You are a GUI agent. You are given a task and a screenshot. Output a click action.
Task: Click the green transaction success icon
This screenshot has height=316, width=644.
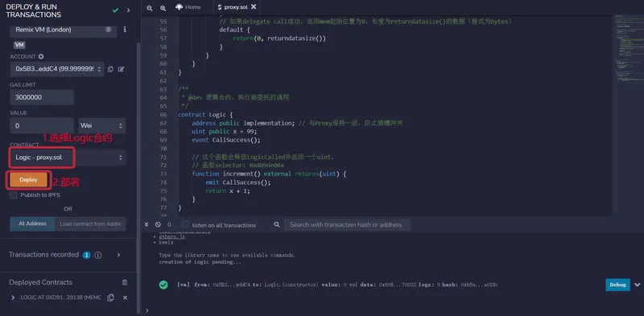[163, 285]
